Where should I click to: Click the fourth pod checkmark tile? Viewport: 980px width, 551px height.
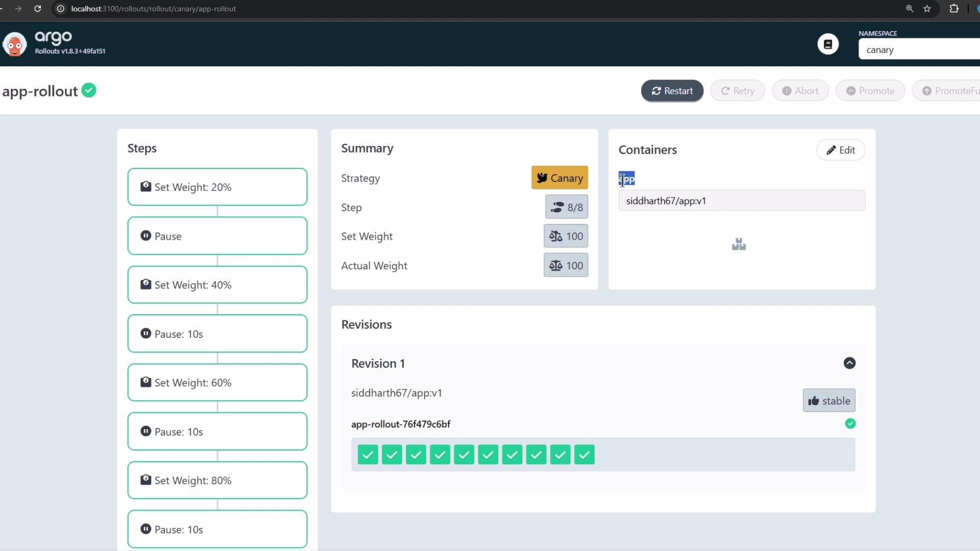(x=440, y=455)
